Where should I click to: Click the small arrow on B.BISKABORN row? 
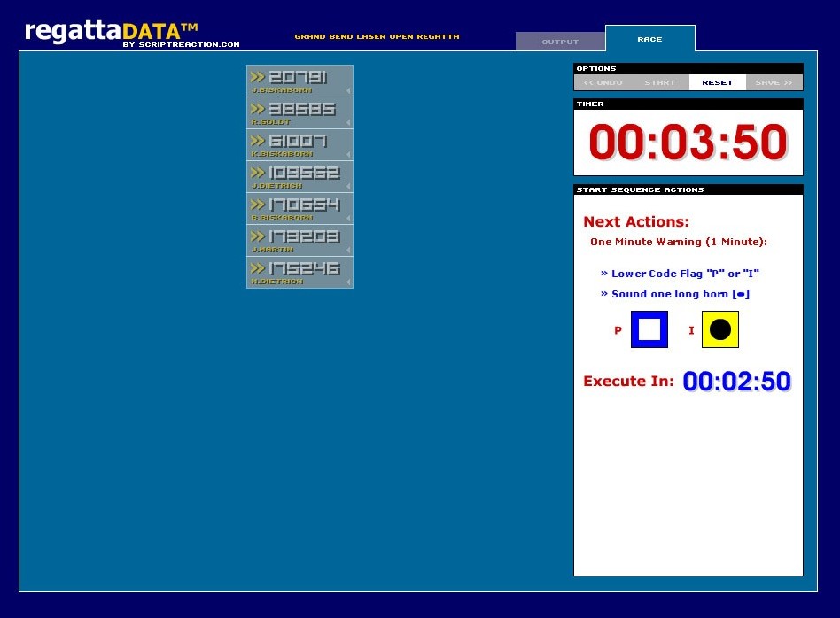[348, 218]
